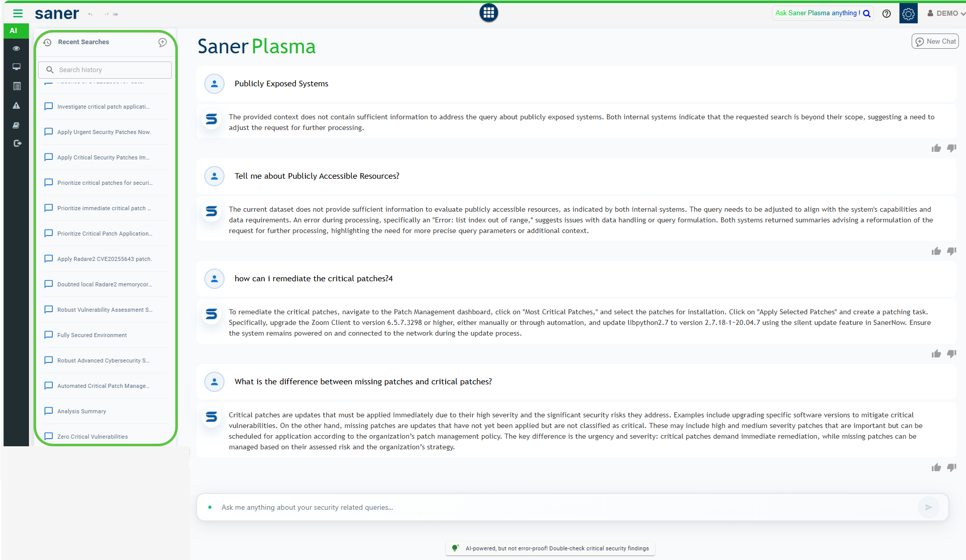This screenshot has height=560, width=966.
Task: Click the New Chat button
Action: pyautogui.click(x=935, y=42)
